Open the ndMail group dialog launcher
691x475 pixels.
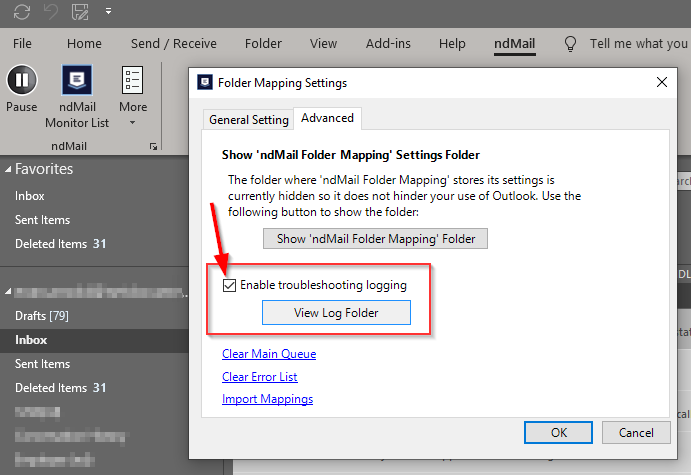[x=153, y=146]
